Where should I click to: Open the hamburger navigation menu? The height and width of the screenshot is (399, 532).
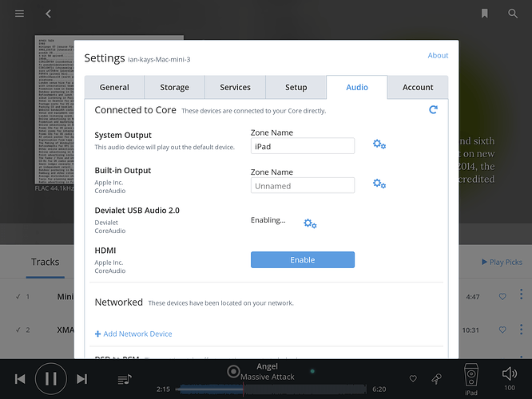pos(19,14)
